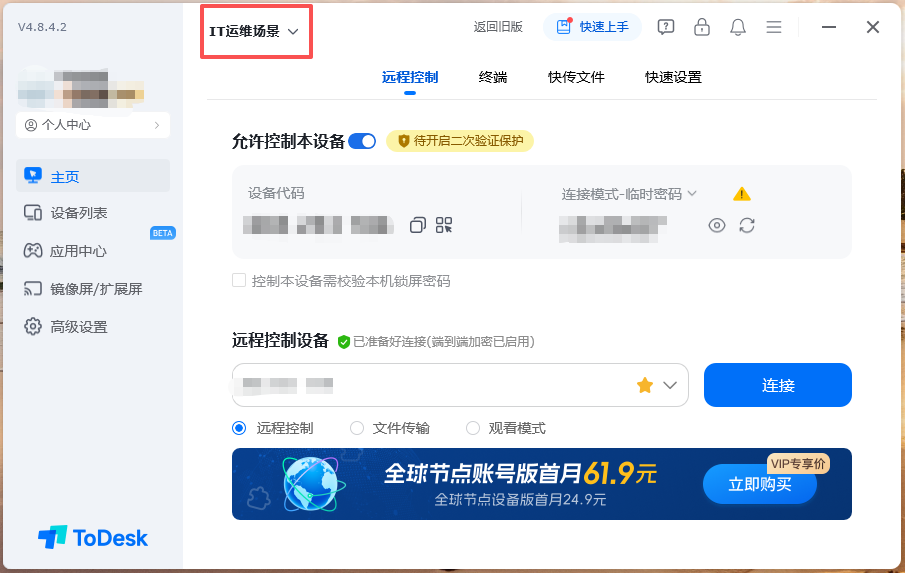
Task: Open the help question-mark icon
Action: tap(665, 27)
